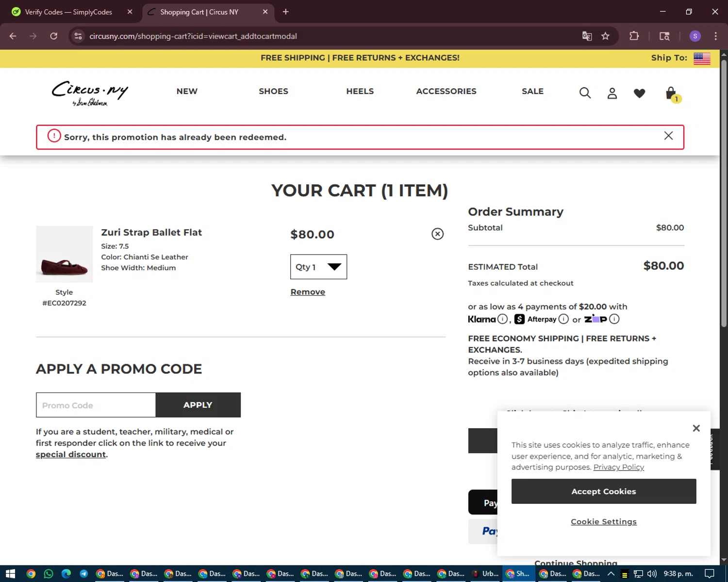Expand the Qty 1 quantity dropdown

(x=318, y=267)
